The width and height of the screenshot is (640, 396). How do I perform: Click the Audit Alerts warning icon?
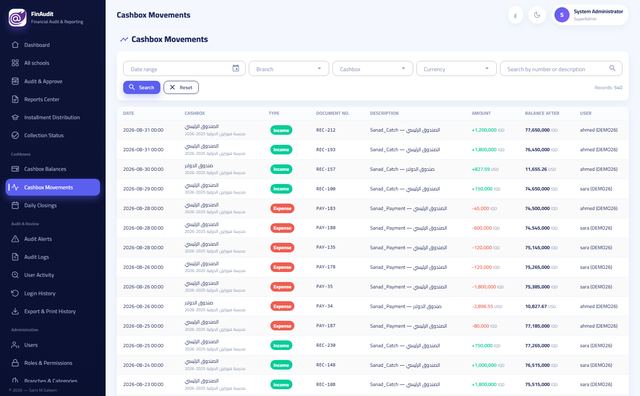pyautogui.click(x=15, y=239)
